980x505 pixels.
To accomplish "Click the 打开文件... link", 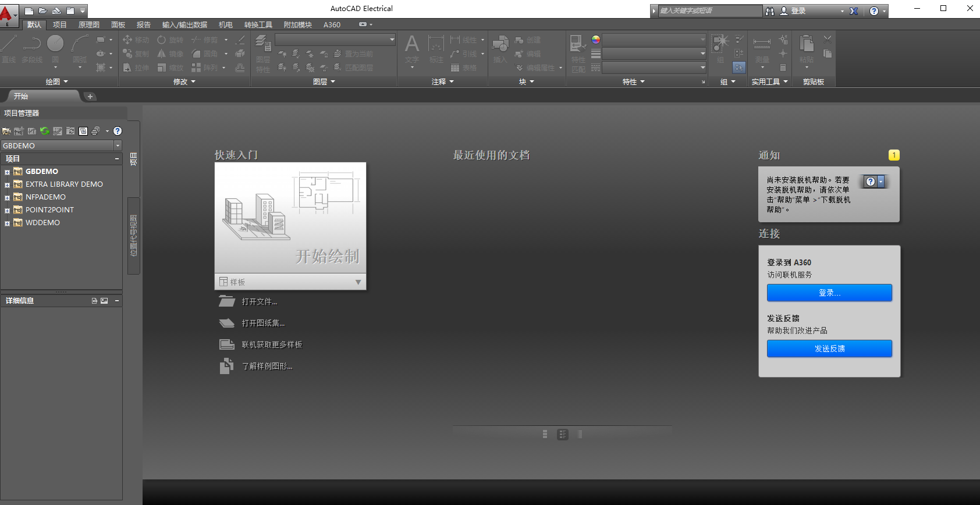I will (260, 302).
